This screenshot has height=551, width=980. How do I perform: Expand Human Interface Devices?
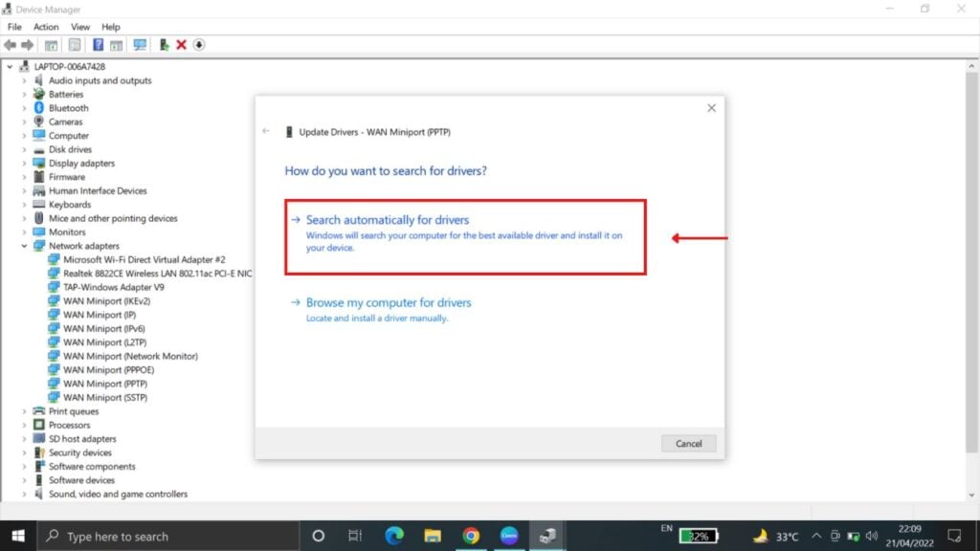24,190
